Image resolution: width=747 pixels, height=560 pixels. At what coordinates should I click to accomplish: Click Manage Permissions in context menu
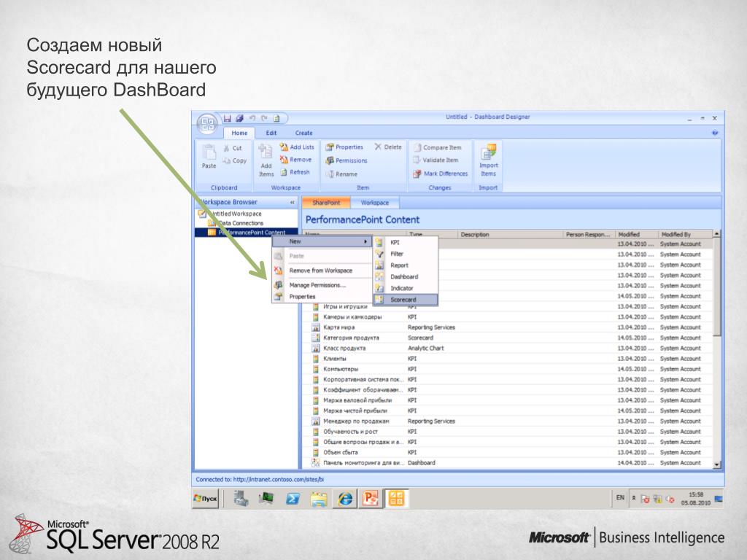(x=317, y=285)
